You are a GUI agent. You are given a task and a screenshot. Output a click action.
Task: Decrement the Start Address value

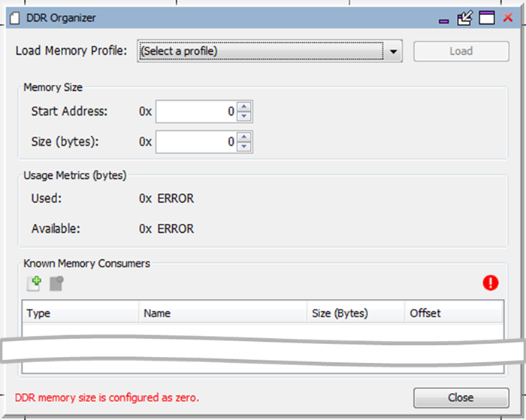coord(244,116)
